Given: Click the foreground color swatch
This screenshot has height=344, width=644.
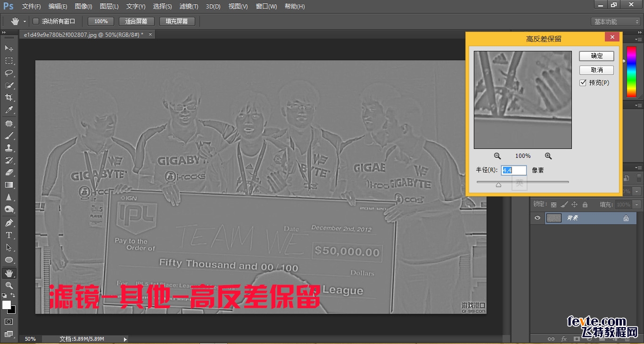Looking at the screenshot, I should pos(6,305).
